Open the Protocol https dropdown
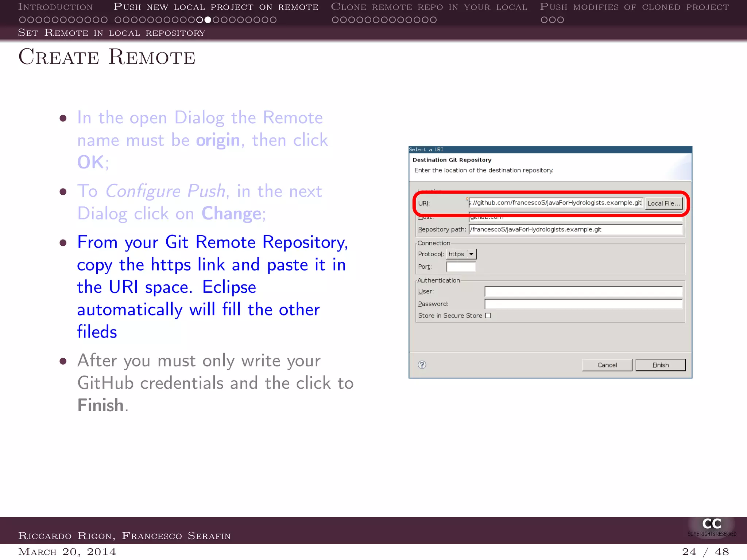 (x=461, y=254)
